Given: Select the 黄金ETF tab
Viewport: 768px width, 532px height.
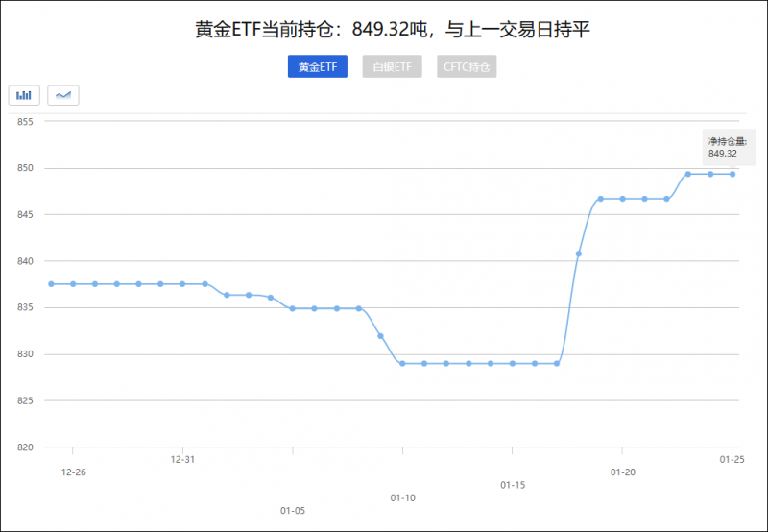Looking at the screenshot, I should pyautogui.click(x=318, y=66).
